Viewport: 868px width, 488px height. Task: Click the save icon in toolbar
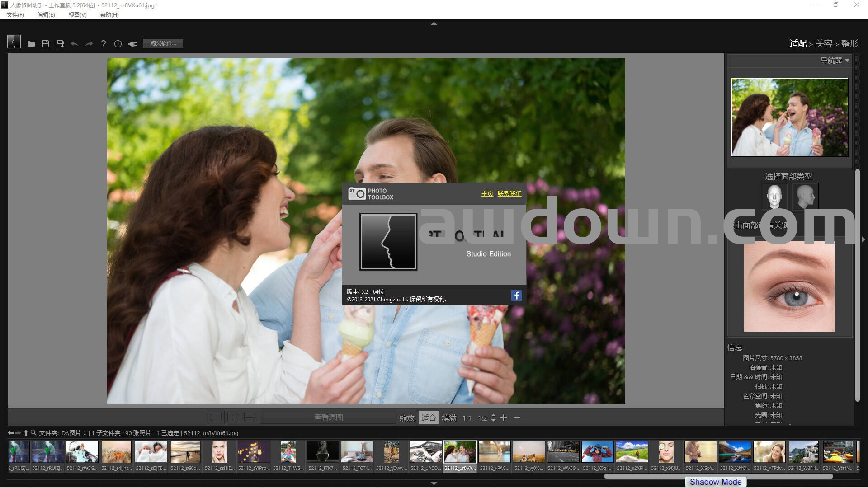coord(46,44)
